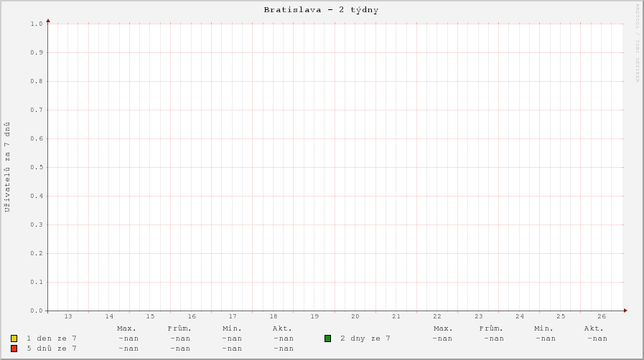Click the yellow swatch for 1 den ze 7

click(14, 338)
